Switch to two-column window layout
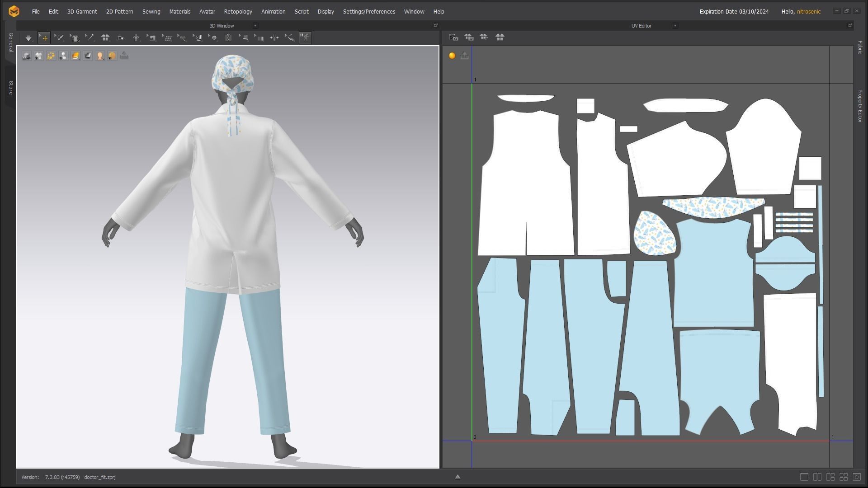Viewport: 868px width, 488px height. pyautogui.click(x=817, y=477)
